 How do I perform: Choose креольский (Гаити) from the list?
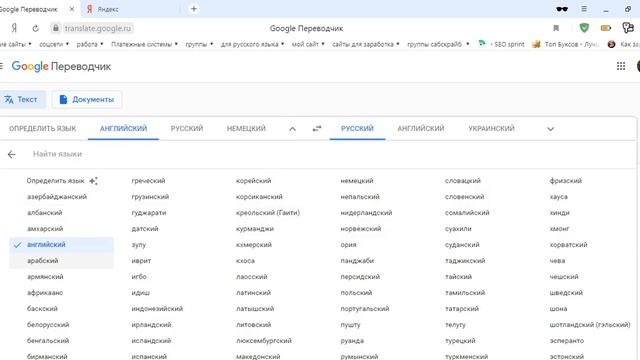tap(268, 213)
